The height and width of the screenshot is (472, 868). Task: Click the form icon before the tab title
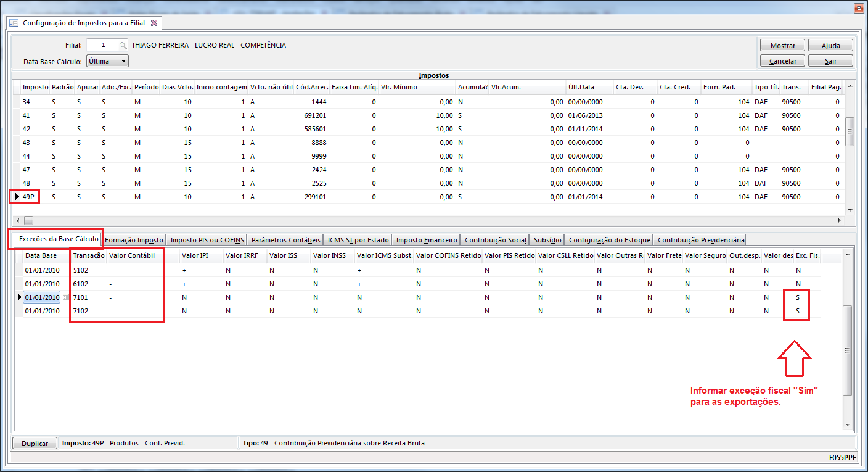14,23
